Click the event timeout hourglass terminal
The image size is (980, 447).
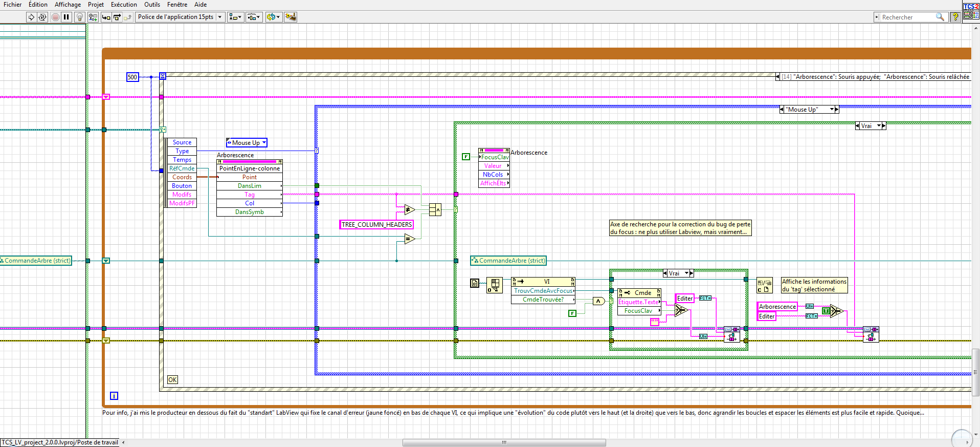pos(163,76)
